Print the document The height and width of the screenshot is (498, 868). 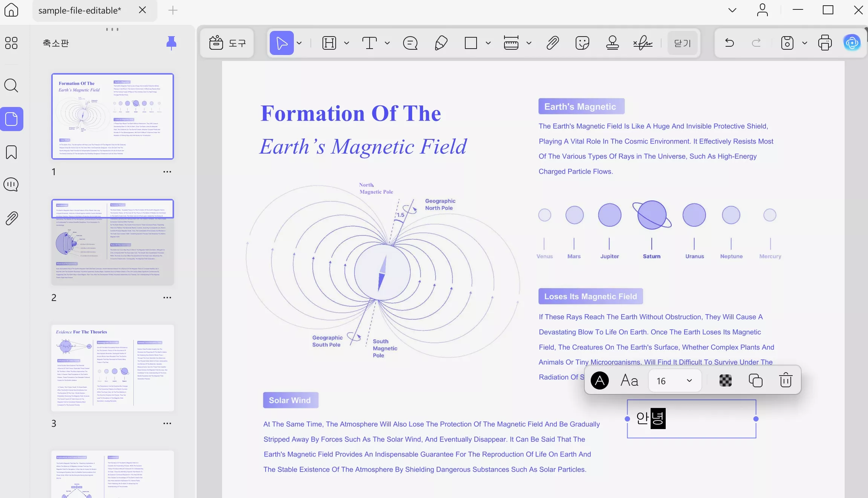tap(825, 43)
